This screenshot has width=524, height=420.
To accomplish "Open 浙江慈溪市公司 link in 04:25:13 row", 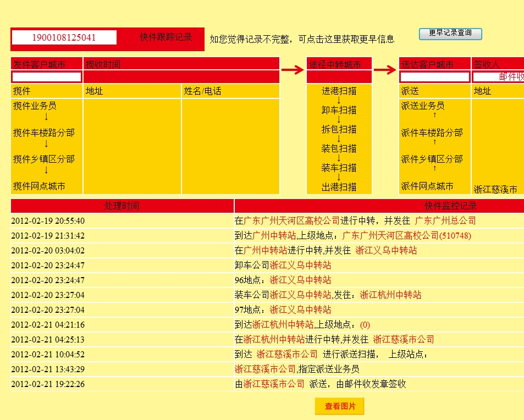I will (x=403, y=339).
